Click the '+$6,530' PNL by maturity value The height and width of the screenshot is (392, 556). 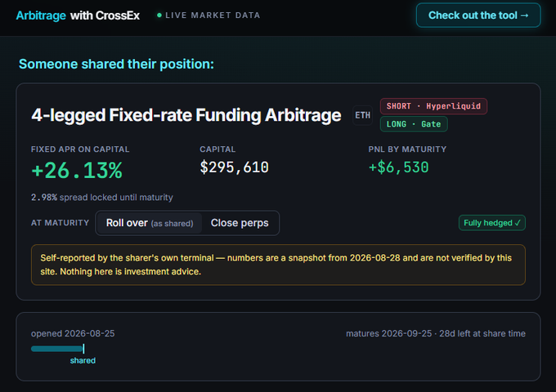point(398,167)
